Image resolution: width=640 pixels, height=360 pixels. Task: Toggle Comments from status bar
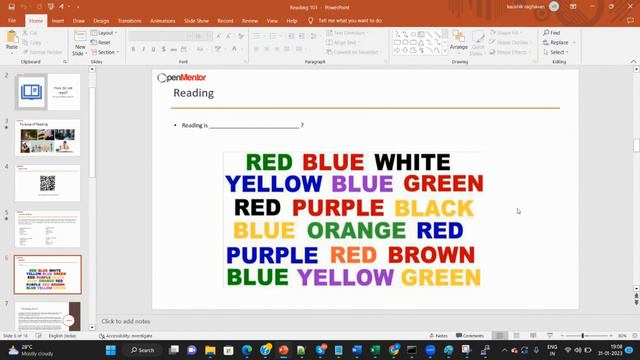[470, 336]
